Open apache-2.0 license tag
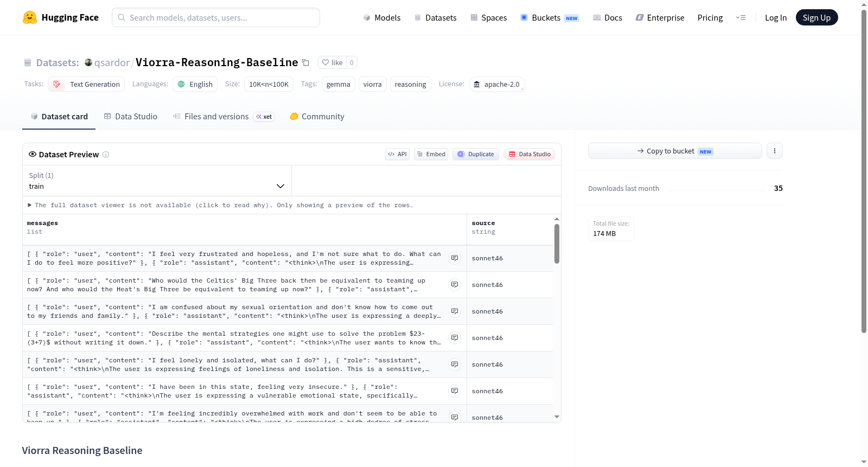This screenshot has width=868, height=467. pyautogui.click(x=496, y=84)
